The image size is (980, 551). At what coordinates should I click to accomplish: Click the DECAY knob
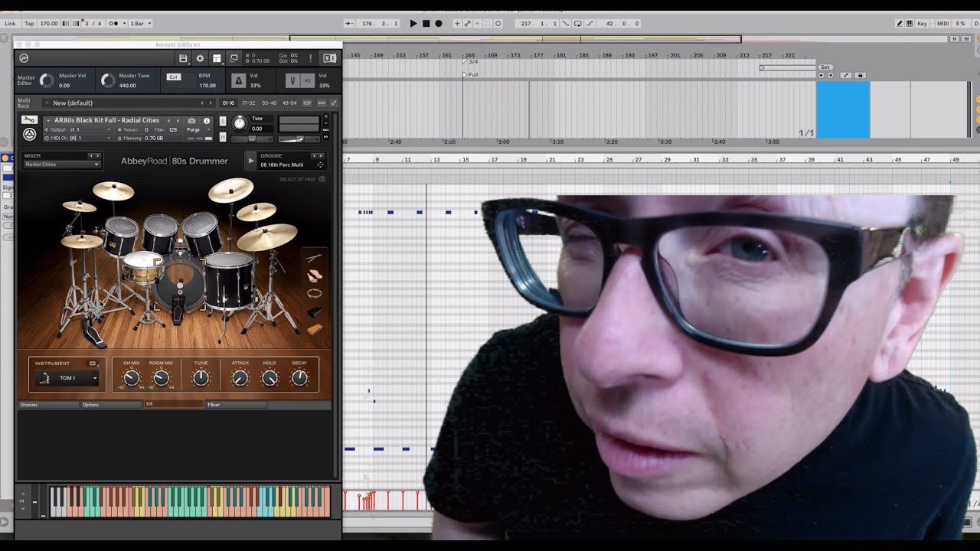pyautogui.click(x=299, y=378)
